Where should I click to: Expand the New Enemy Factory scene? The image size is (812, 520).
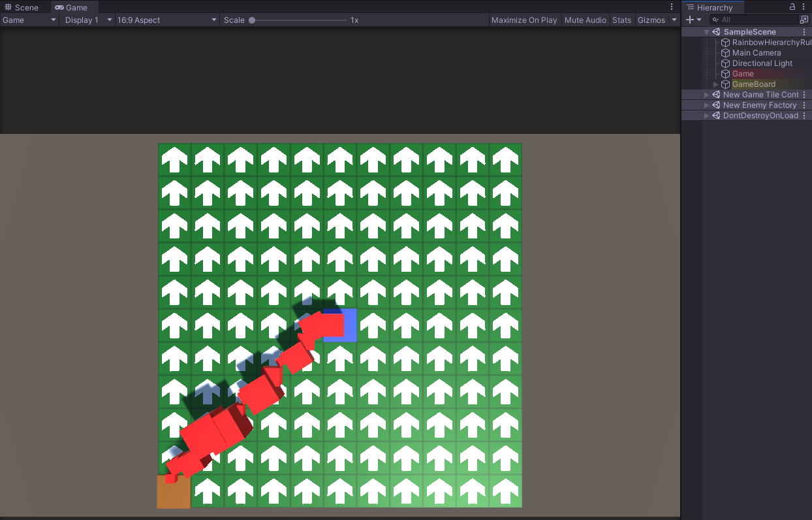pyautogui.click(x=706, y=105)
